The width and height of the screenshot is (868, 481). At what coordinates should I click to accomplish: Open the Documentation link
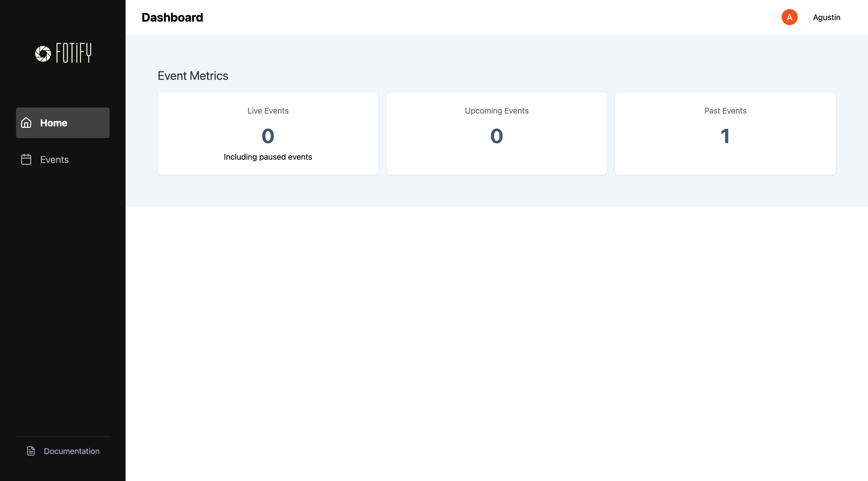(x=72, y=451)
